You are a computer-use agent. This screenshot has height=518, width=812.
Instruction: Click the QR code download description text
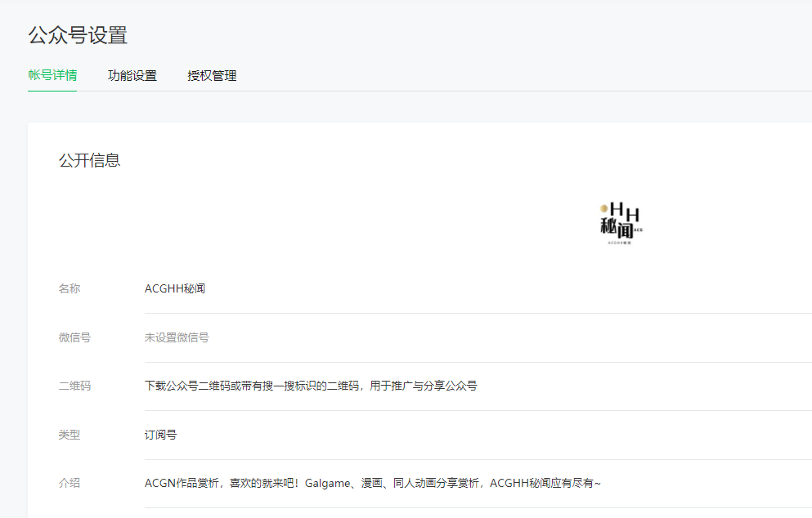click(311, 386)
